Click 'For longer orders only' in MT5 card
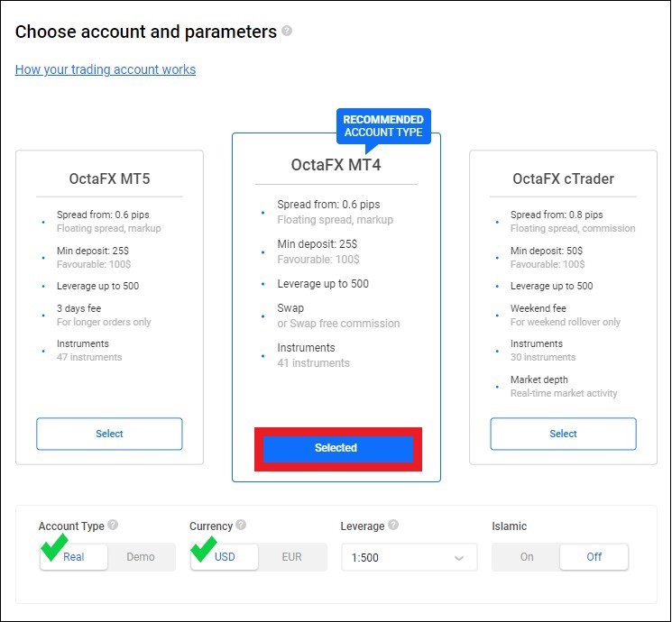Viewport: 672px width, 622px height. click(104, 322)
